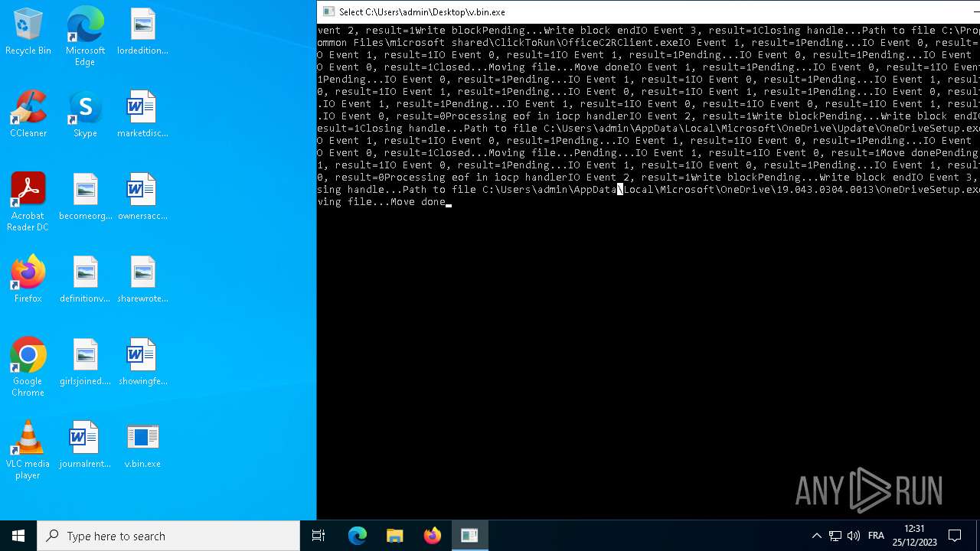Open the Windows Start menu
The image size is (980, 551).
pyautogui.click(x=18, y=536)
